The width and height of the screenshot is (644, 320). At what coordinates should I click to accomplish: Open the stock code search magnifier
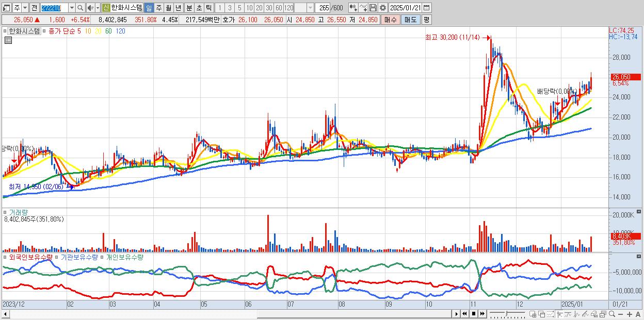pyautogui.click(x=81, y=8)
